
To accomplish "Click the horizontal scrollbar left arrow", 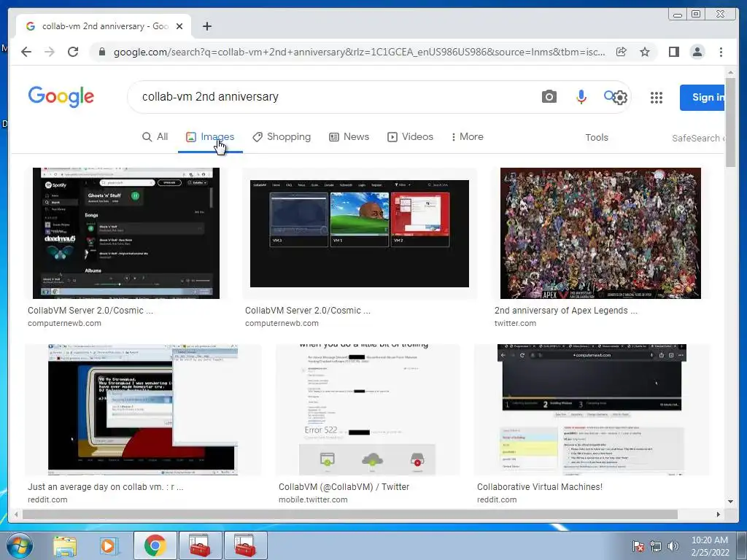I will coord(16,514).
